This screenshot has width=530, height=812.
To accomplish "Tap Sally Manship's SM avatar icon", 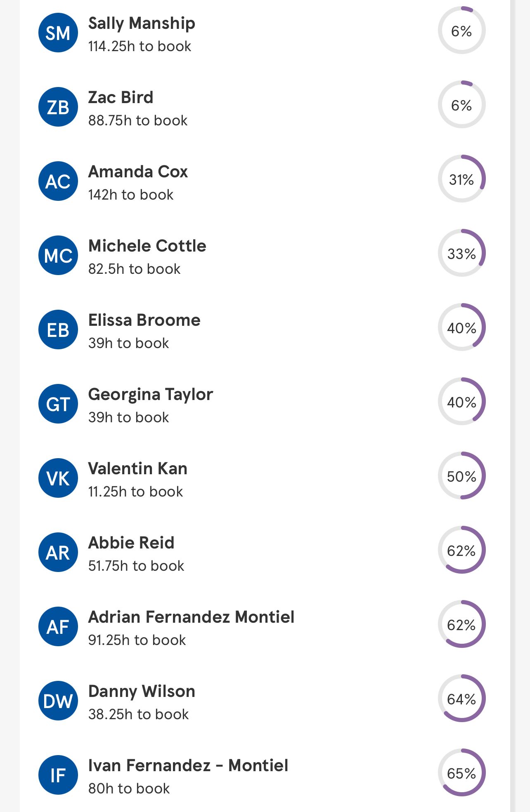I will pyautogui.click(x=58, y=33).
